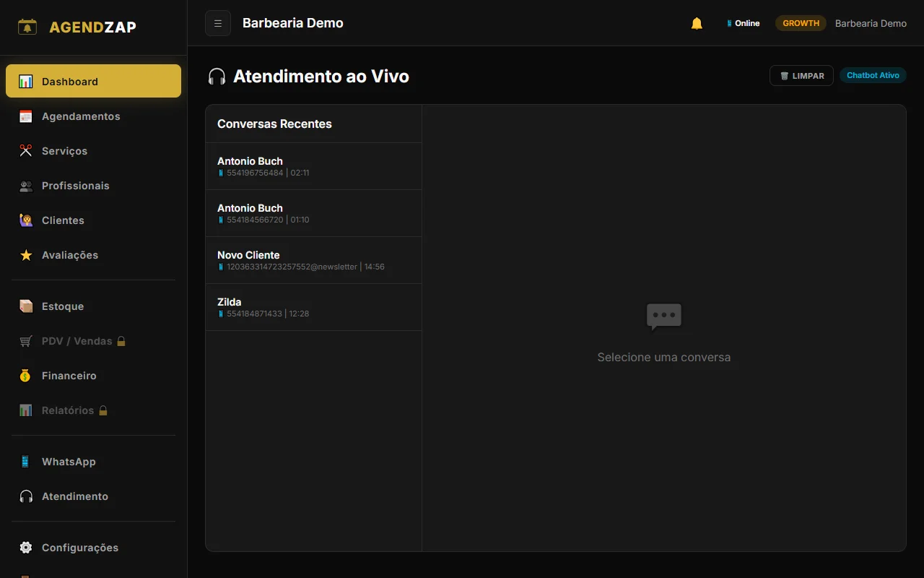Click the money bag Financeiro icon

[x=26, y=376]
